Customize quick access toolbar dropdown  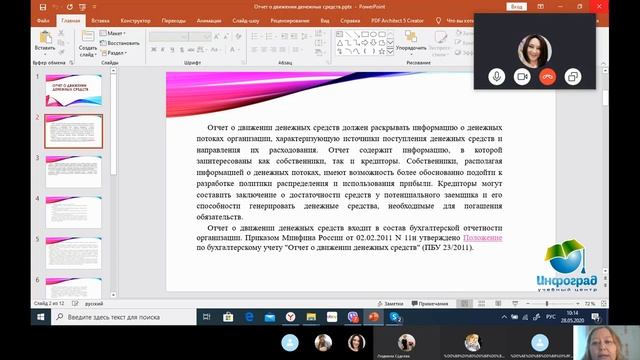(x=94, y=7)
